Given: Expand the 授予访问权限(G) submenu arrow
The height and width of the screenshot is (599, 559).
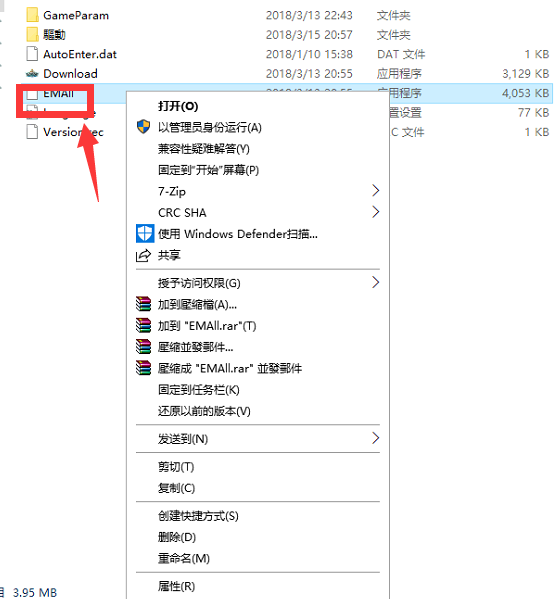Looking at the screenshot, I should [x=376, y=282].
